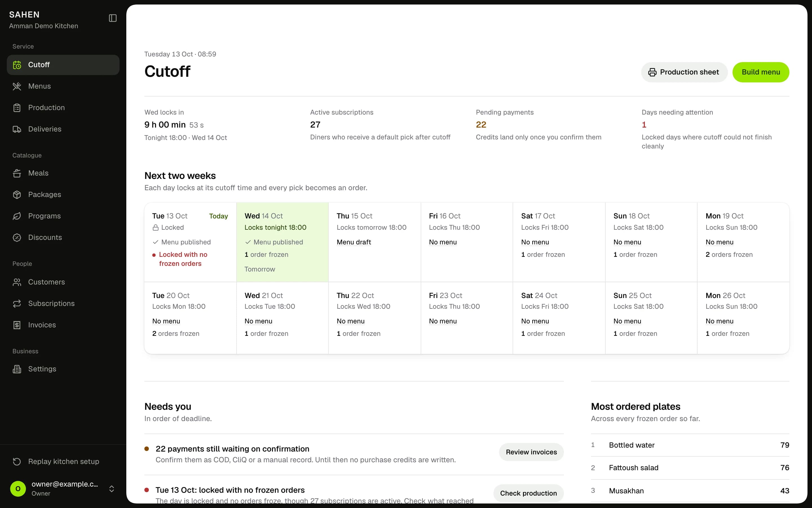Click 'Locked with no frozen orders' warning
This screenshot has height=508, width=812.
point(183,259)
